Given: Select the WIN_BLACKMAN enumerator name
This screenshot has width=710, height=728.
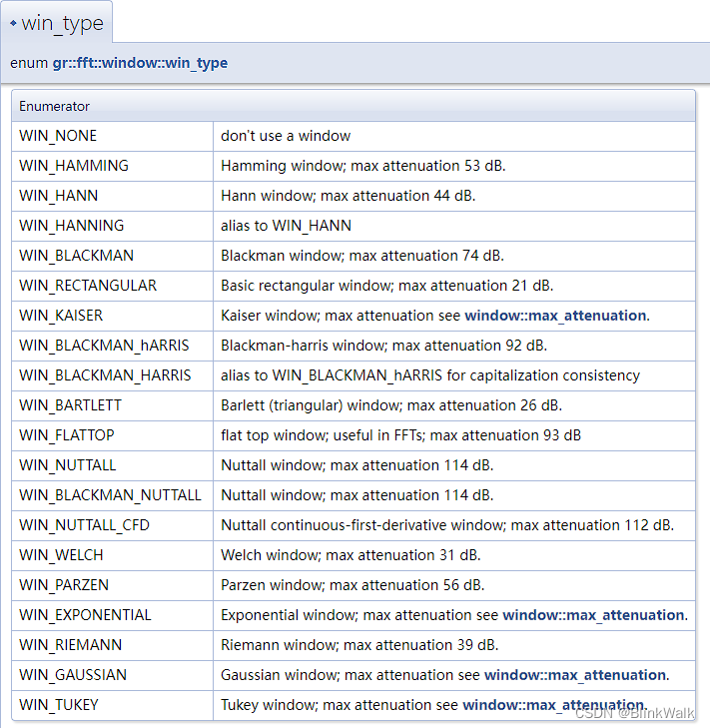Looking at the screenshot, I should click(x=76, y=256).
